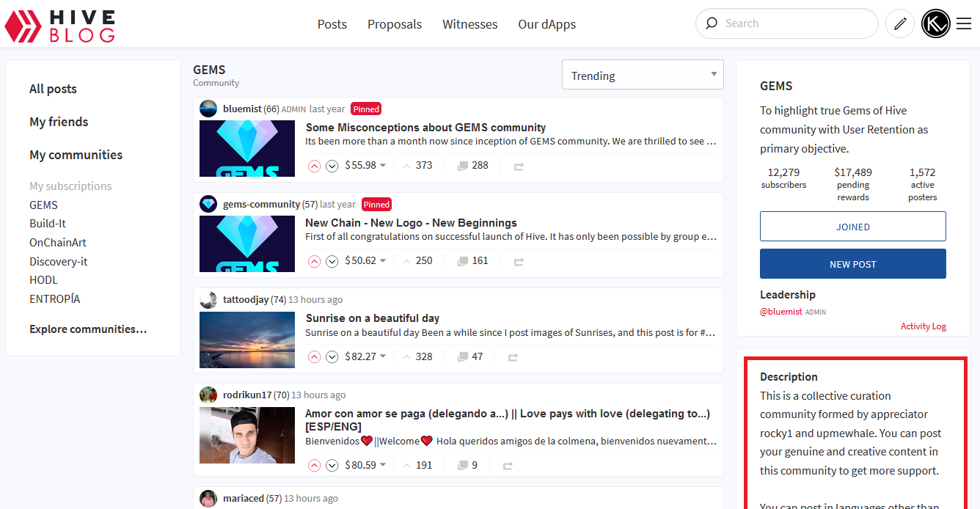This screenshot has width=980, height=509.
Task: Upvote the New Chain - New Logo post
Action: click(315, 261)
